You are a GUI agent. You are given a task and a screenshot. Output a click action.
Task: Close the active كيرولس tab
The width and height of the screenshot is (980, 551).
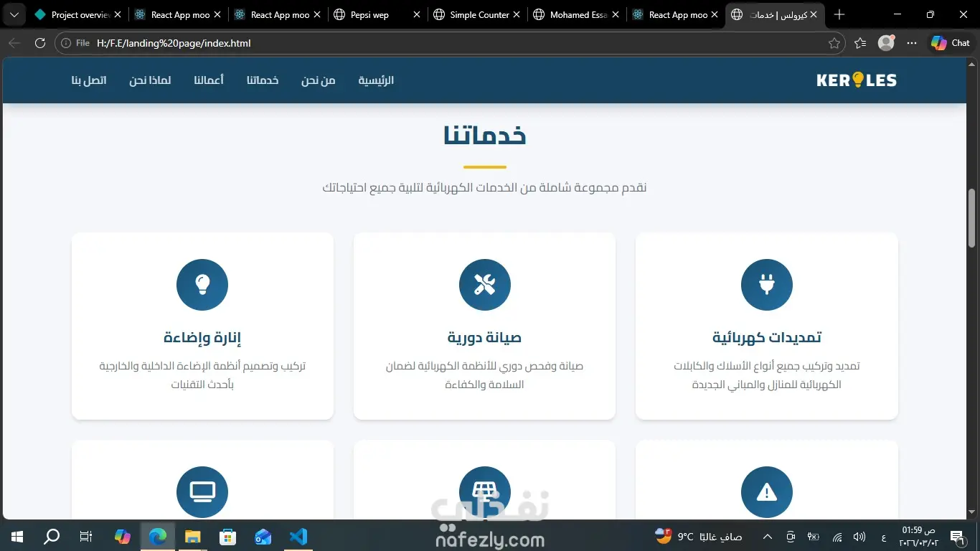coord(814,14)
